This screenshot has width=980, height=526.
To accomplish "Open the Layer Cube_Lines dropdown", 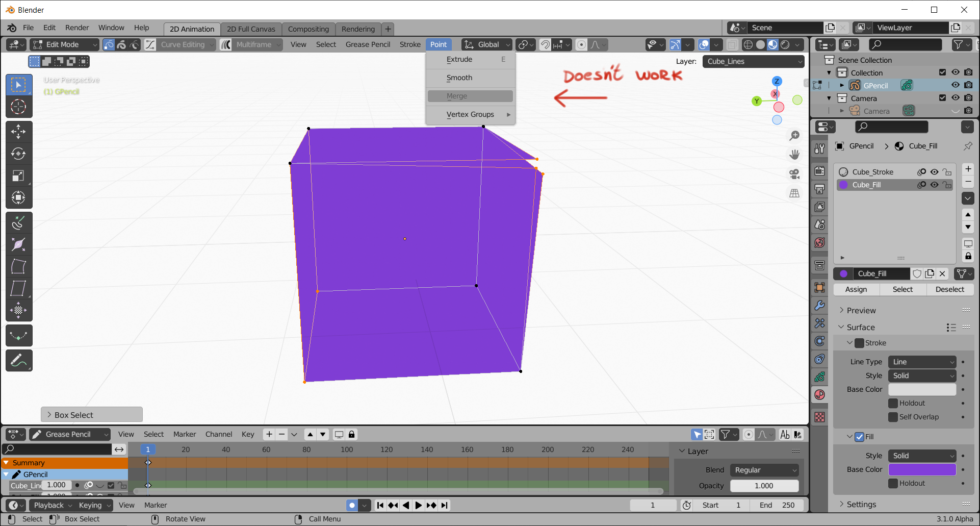I will 754,61.
